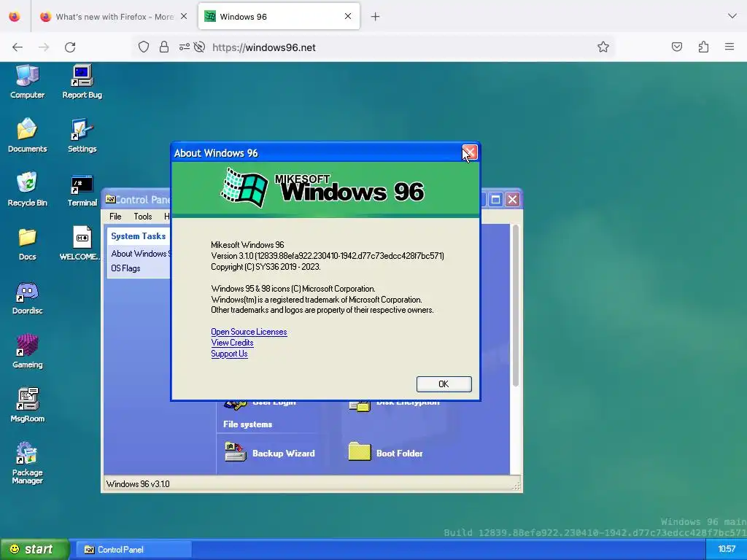The height and width of the screenshot is (560, 747).
Task: Open the Firefox hamburger application menu
Action: pos(729,47)
